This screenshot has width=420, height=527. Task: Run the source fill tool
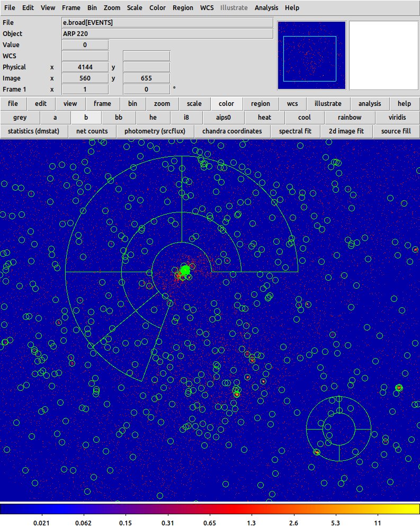click(396, 131)
